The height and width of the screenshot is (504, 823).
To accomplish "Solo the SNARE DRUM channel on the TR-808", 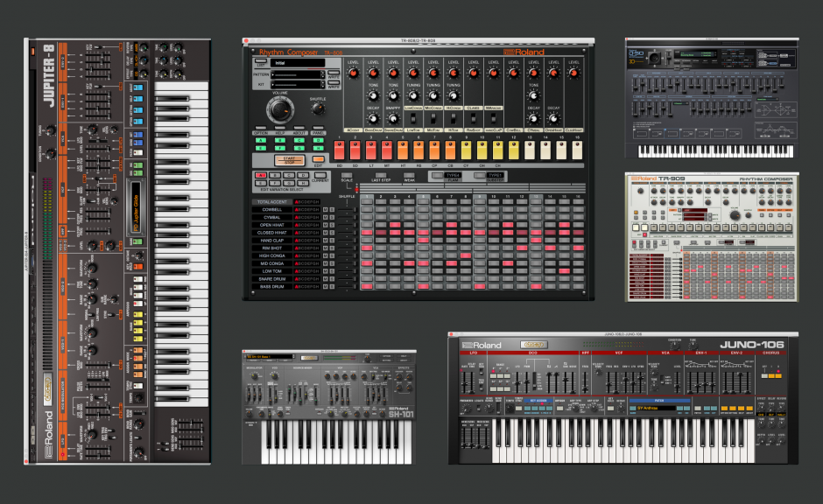I will click(330, 278).
